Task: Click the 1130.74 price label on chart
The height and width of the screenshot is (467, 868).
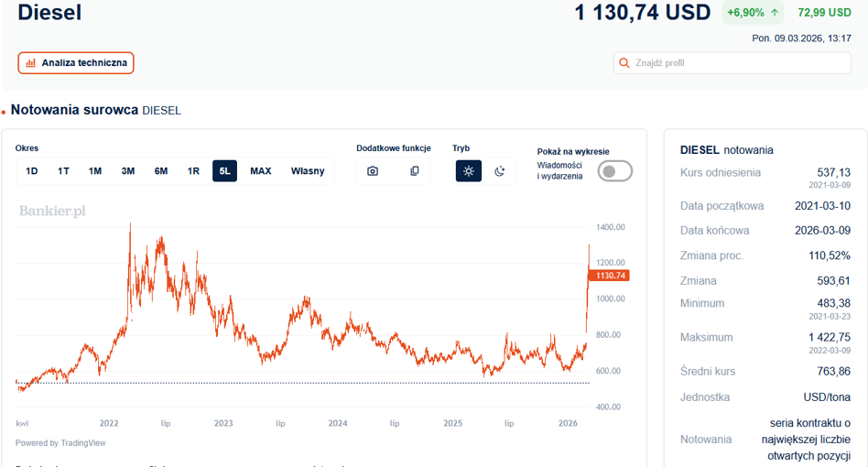Action: (610, 276)
